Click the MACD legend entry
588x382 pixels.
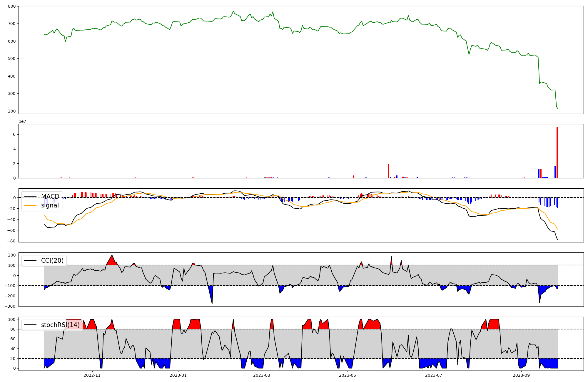(x=50, y=197)
